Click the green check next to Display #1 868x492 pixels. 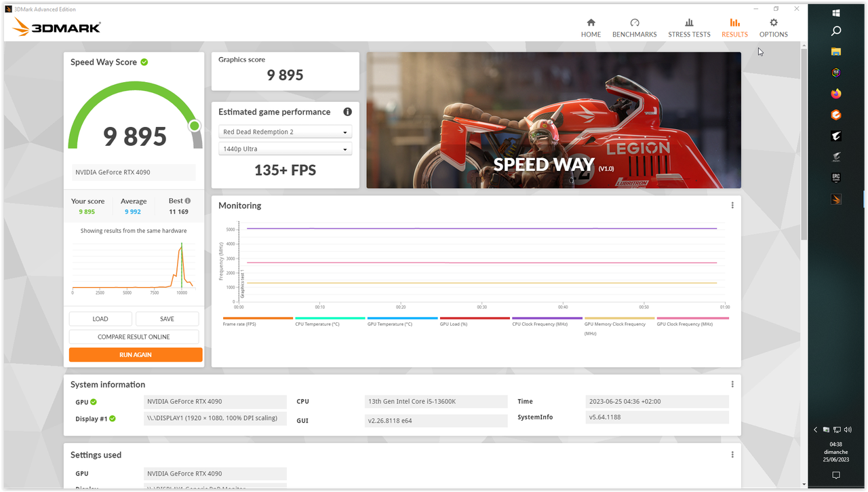coord(113,419)
